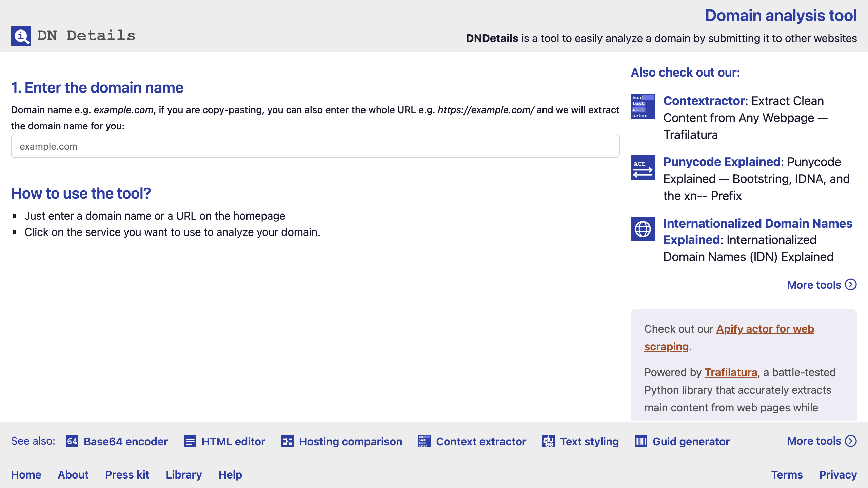The width and height of the screenshot is (868, 488).
Task: Open More tools arrow in footer bar
Action: point(850,441)
